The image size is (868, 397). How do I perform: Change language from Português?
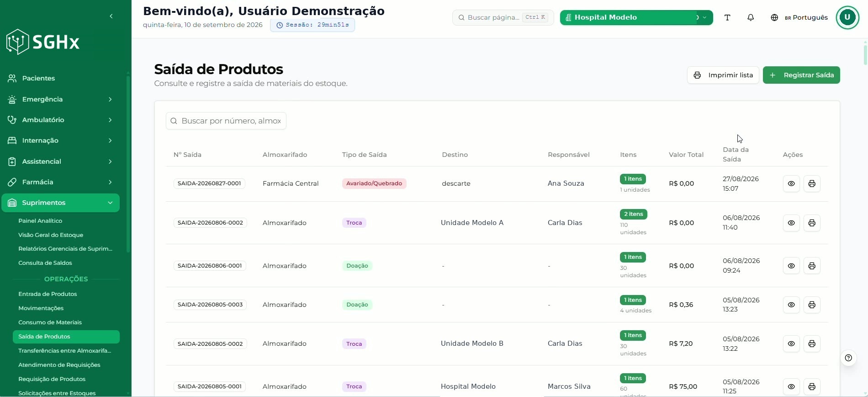[799, 17]
